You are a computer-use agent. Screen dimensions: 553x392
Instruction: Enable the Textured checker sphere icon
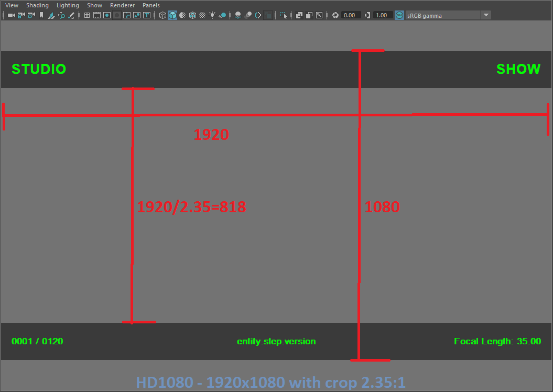(202, 15)
